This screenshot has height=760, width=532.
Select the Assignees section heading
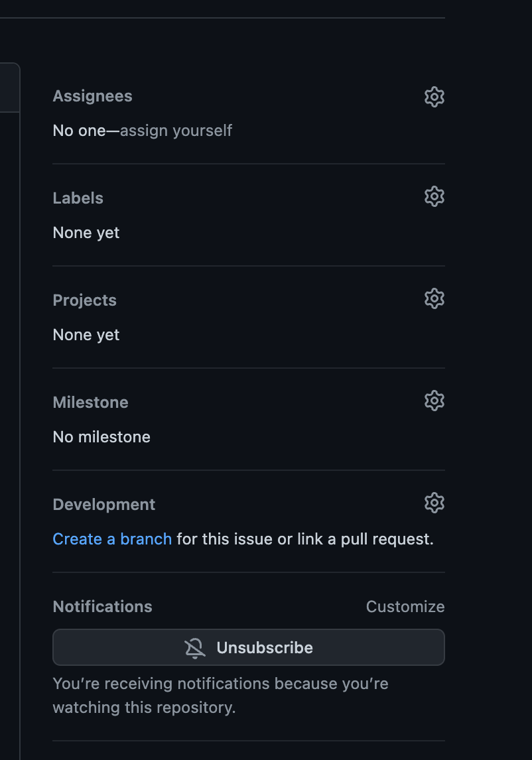pos(92,96)
